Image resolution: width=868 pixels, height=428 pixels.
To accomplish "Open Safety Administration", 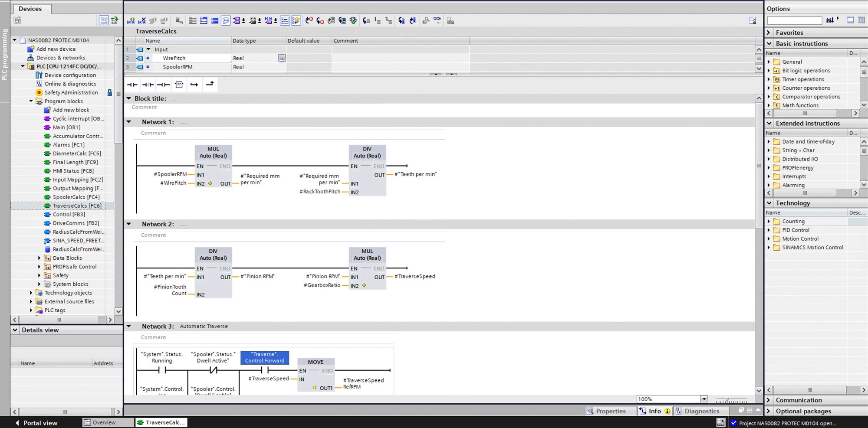I will click(71, 92).
